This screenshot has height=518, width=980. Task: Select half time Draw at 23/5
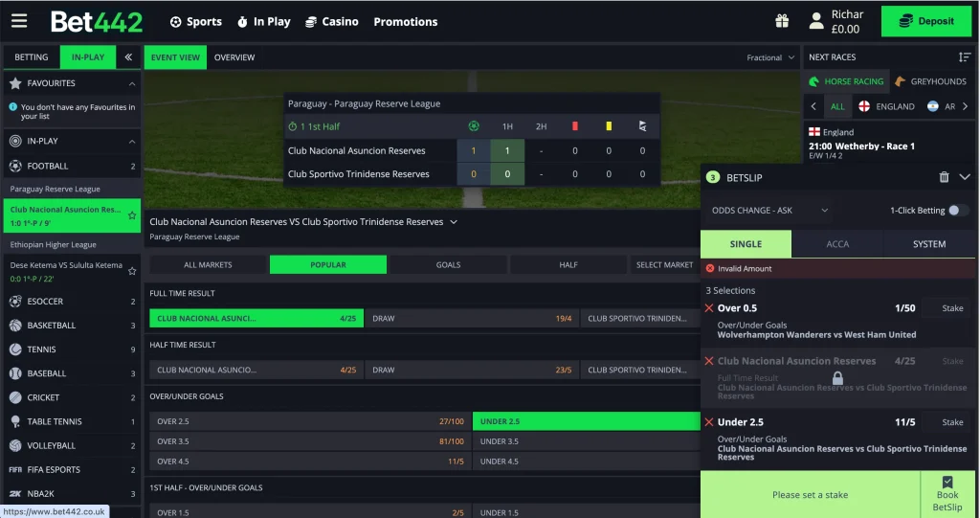pos(472,370)
